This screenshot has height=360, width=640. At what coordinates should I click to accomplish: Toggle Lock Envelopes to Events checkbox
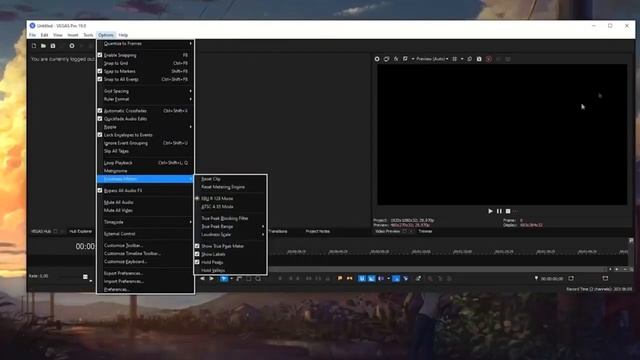tap(100, 135)
